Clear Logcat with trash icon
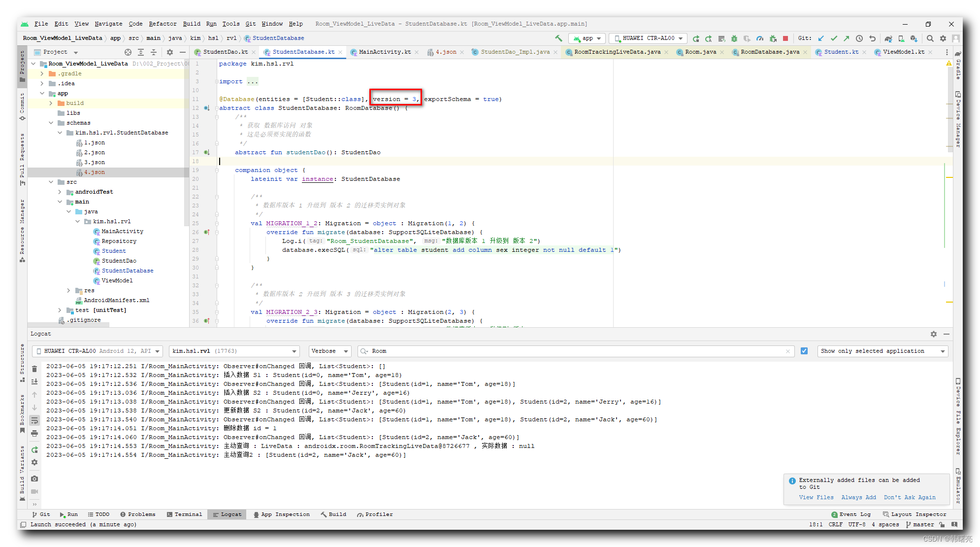This screenshot has height=547, width=980. pyautogui.click(x=34, y=369)
